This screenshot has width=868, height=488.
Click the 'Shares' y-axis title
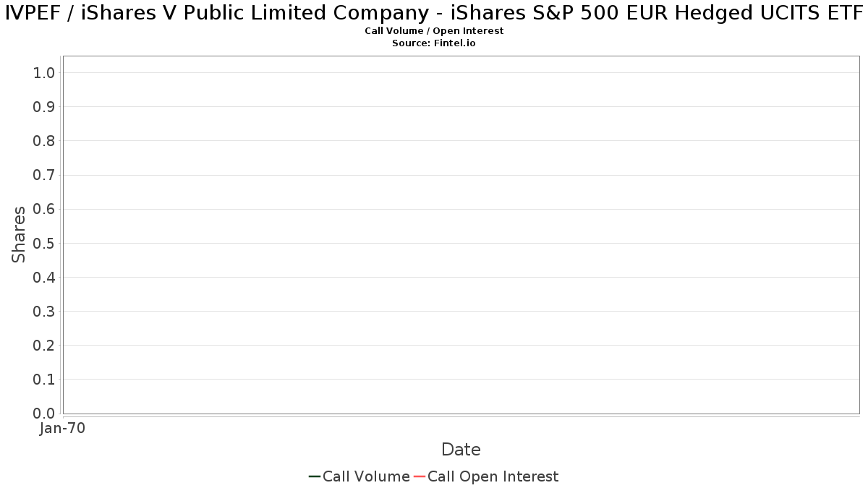coord(19,234)
